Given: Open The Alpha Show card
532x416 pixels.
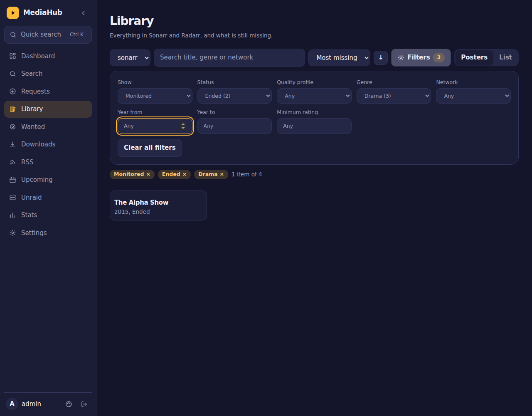Looking at the screenshot, I should pyautogui.click(x=158, y=206).
